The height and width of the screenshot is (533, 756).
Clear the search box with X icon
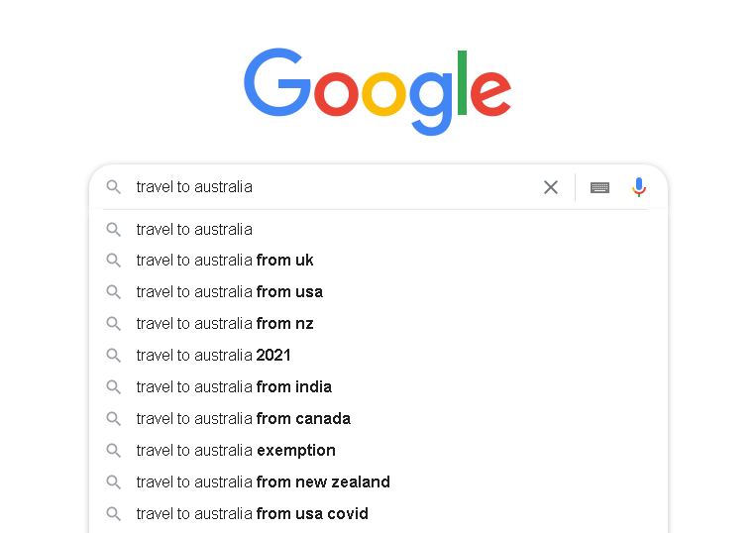pos(551,187)
